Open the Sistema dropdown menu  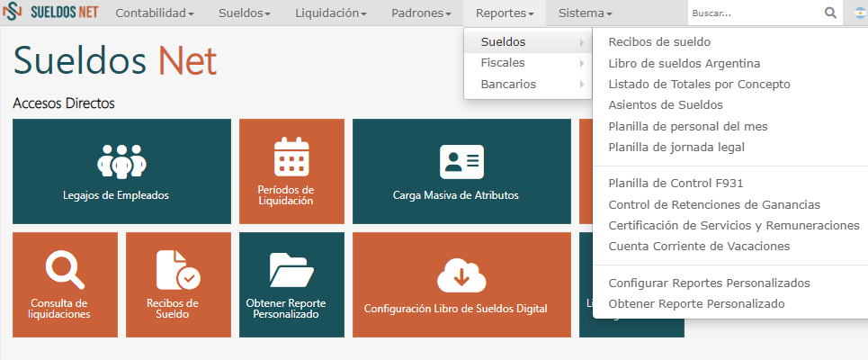[586, 13]
